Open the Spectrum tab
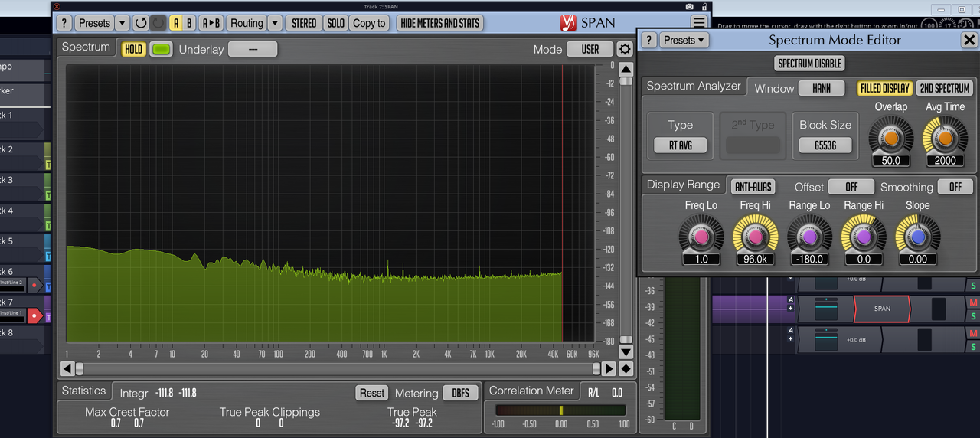 pyautogui.click(x=86, y=47)
